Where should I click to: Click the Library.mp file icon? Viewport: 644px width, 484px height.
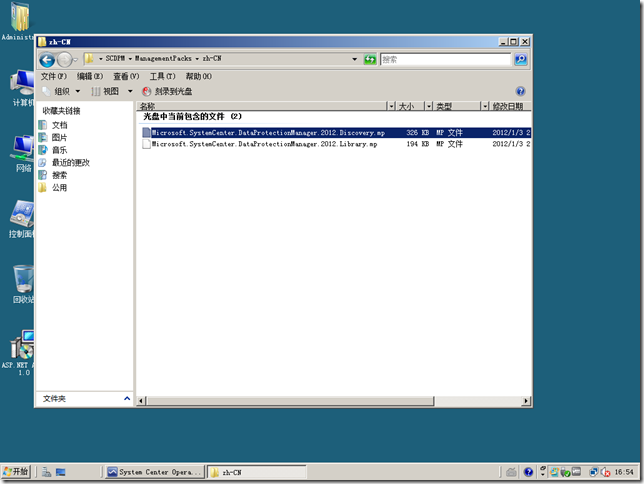pos(146,144)
